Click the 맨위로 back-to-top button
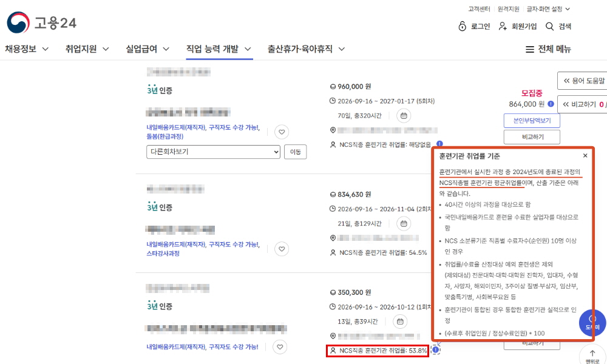Screen dimensions: 607x364 592,355
